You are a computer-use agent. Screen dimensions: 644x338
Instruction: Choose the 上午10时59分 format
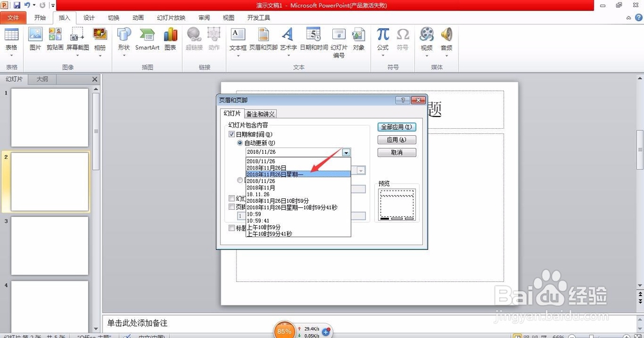(298, 227)
